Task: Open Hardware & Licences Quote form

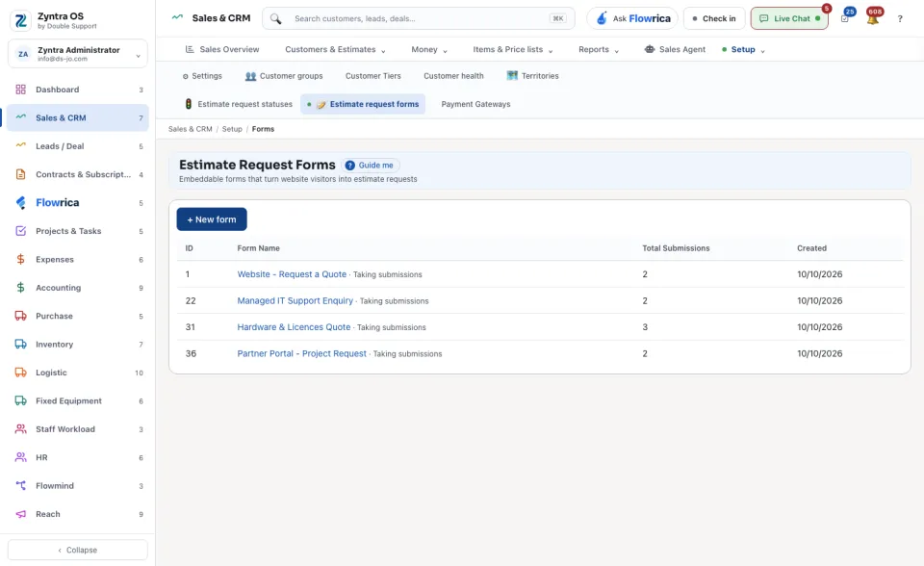Action: [x=294, y=327]
